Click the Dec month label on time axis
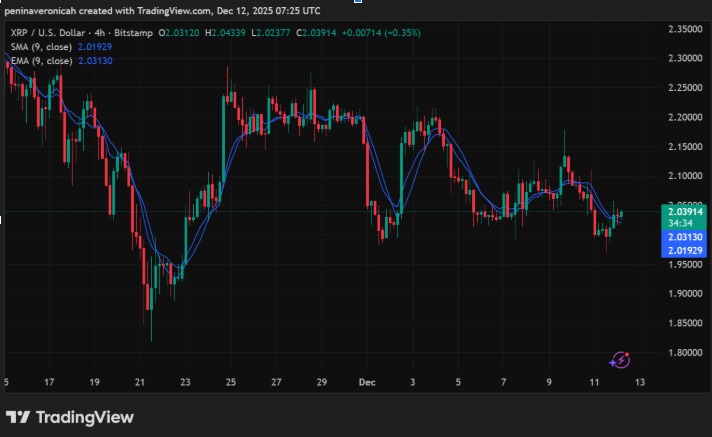This screenshot has width=712, height=437. click(367, 382)
